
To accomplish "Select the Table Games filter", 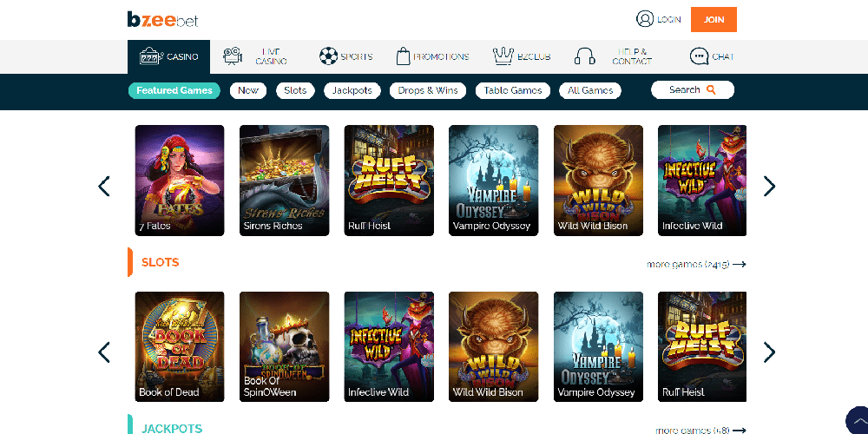I will [513, 91].
